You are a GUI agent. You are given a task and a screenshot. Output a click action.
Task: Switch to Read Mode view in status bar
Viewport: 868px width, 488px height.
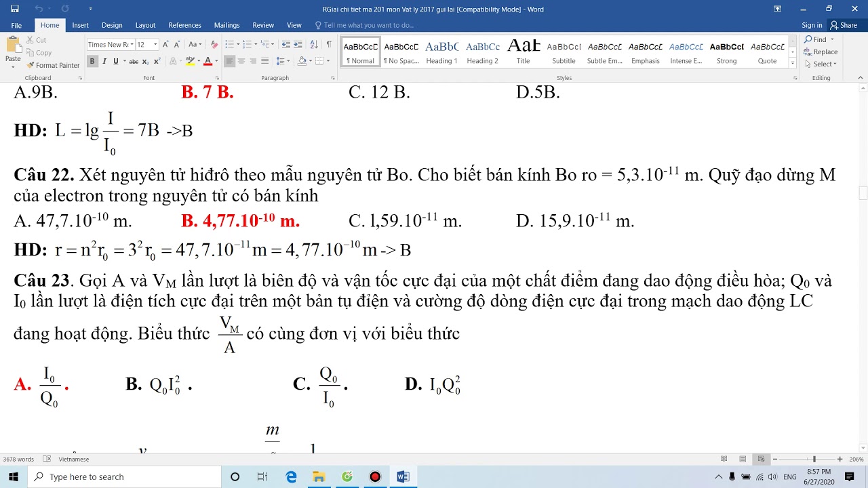[x=724, y=459]
